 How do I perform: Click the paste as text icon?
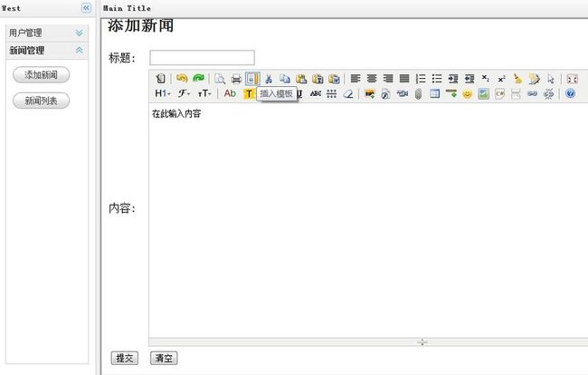pyautogui.click(x=318, y=79)
